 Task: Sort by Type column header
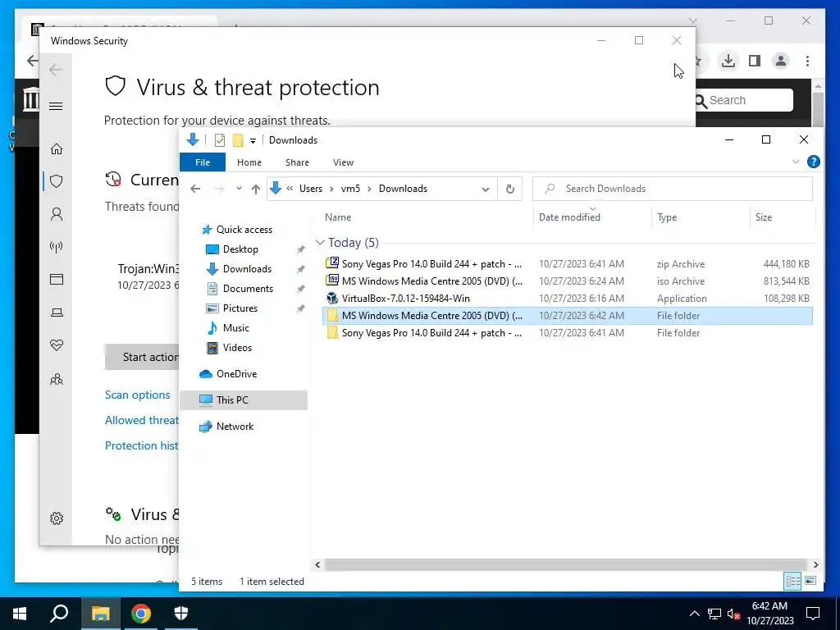(x=701, y=217)
